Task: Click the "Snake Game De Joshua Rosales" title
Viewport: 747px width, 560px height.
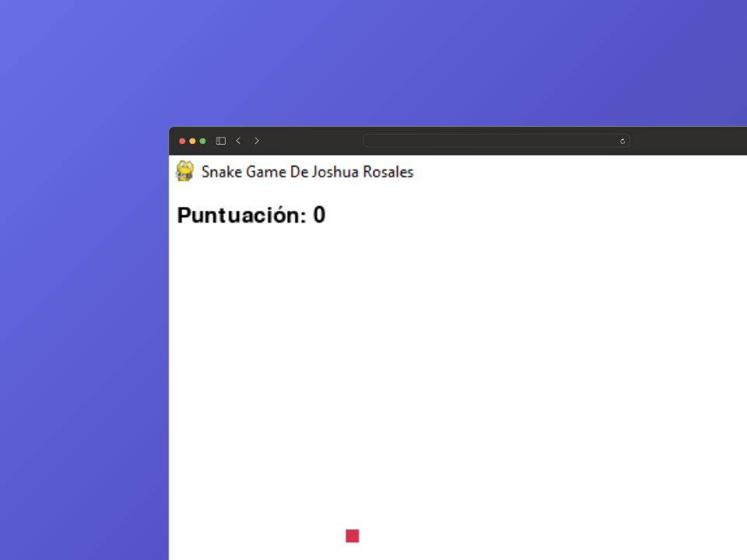Action: pos(307,172)
